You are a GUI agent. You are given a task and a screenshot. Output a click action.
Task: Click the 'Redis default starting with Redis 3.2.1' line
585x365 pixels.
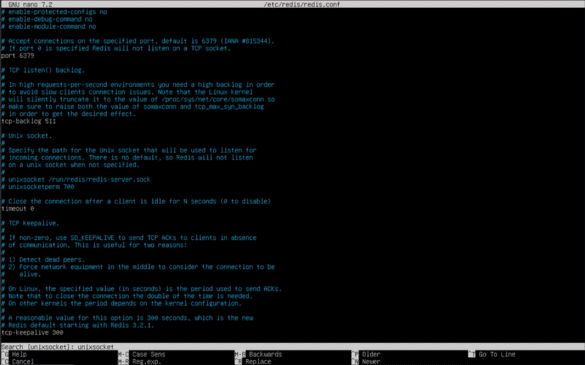pos(78,325)
